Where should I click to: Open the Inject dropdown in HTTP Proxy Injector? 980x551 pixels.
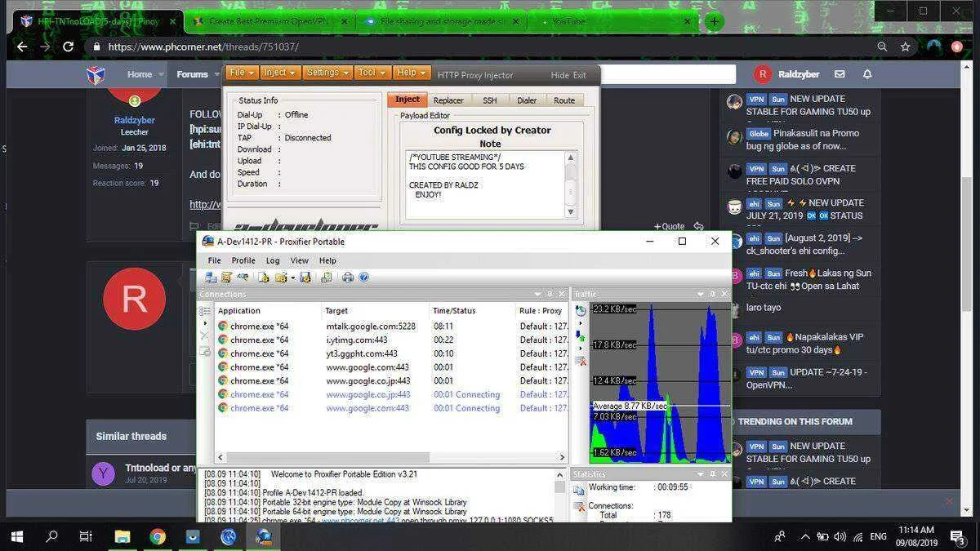[280, 73]
